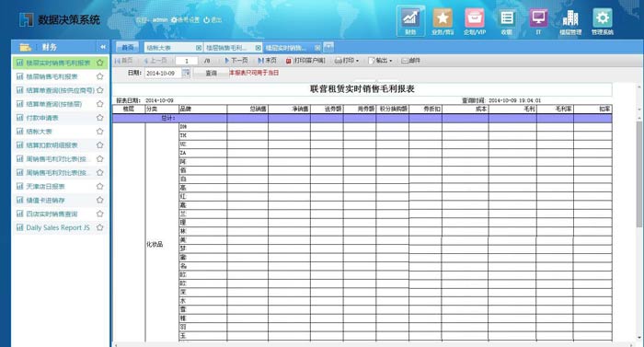The width and height of the screenshot is (644, 347).
Task: Favorite the 付款申请表 star
Action: pos(99,118)
